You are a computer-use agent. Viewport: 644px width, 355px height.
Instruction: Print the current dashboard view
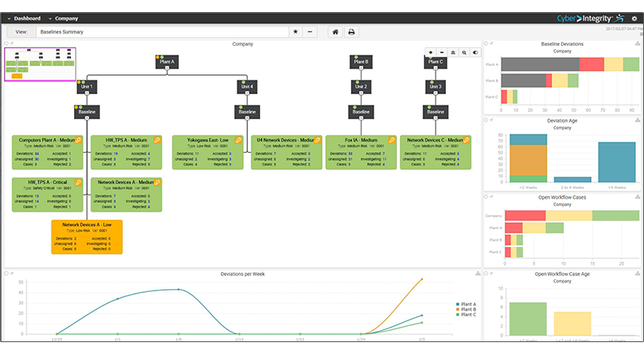pyautogui.click(x=352, y=32)
